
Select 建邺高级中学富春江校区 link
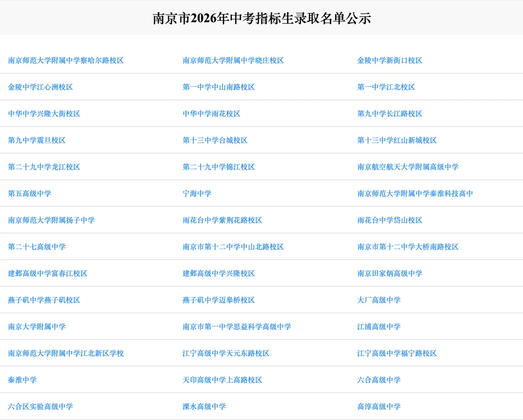point(47,274)
